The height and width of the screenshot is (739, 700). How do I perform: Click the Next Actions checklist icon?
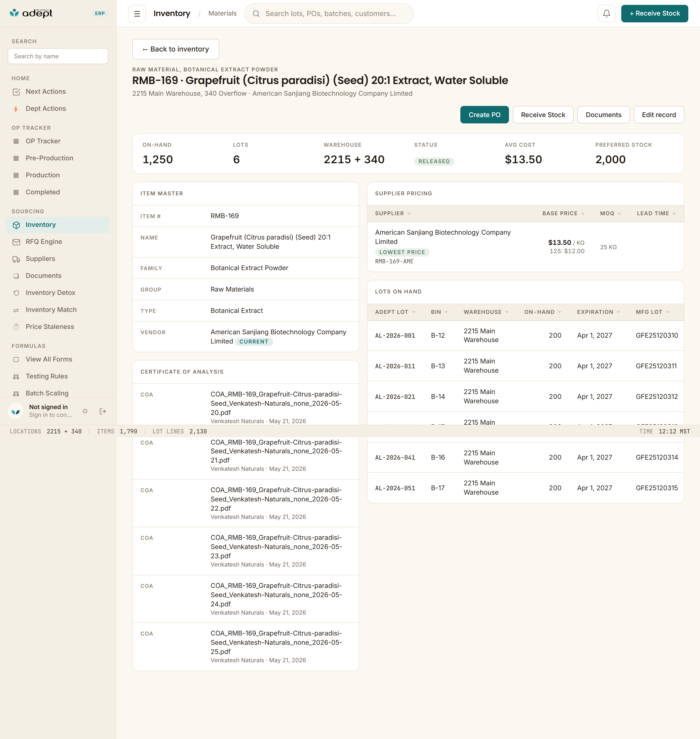[x=16, y=92]
